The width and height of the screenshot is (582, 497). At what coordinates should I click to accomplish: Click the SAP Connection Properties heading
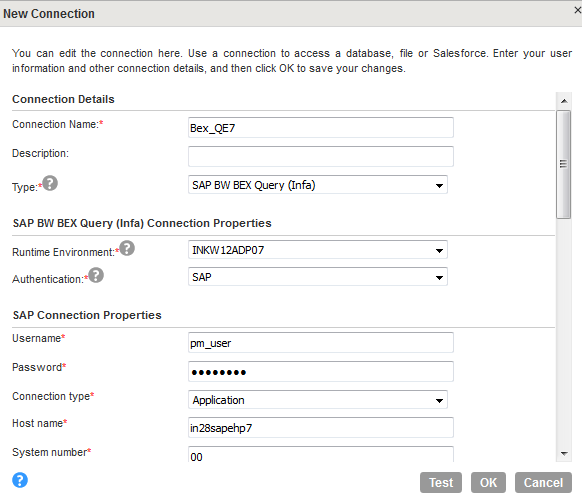pyautogui.click(x=87, y=315)
